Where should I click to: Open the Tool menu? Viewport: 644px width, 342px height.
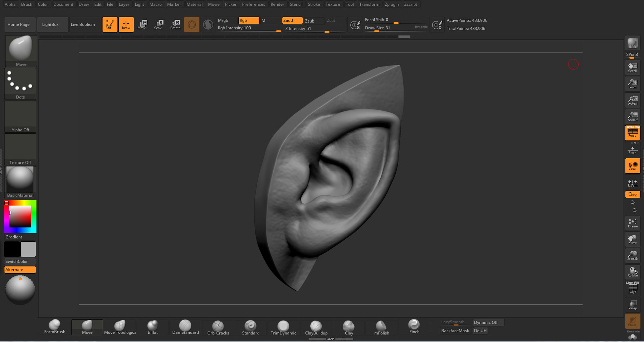[x=350, y=4]
